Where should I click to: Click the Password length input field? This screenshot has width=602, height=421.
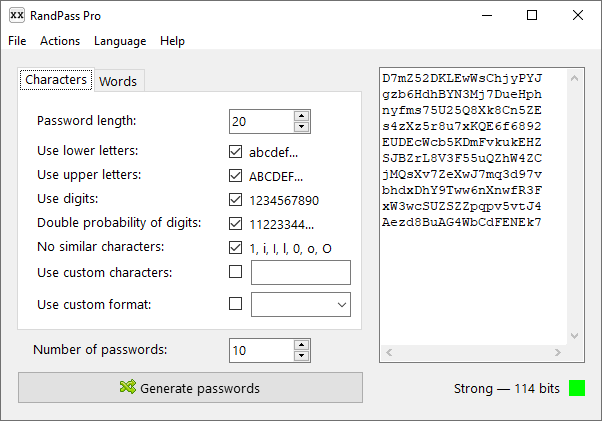[262, 122]
